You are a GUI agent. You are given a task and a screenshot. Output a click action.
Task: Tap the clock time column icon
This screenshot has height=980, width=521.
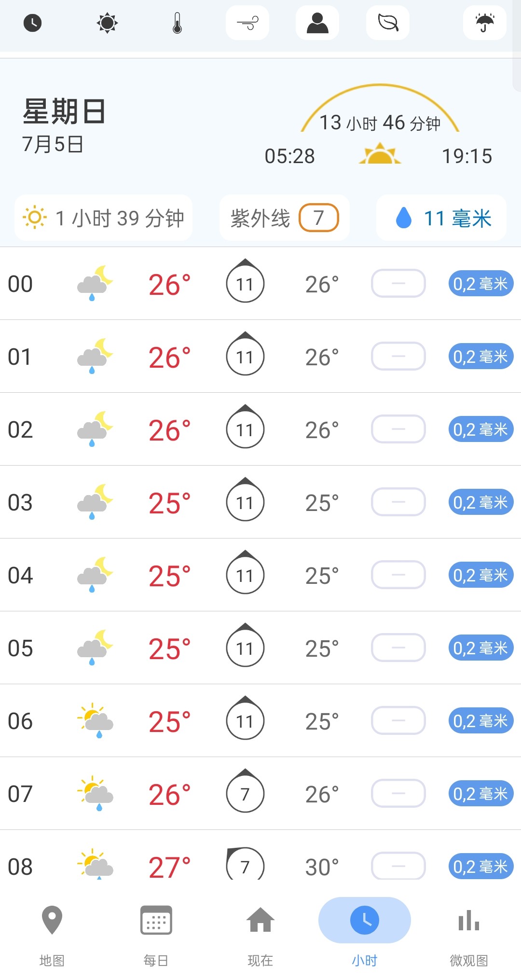(x=33, y=23)
